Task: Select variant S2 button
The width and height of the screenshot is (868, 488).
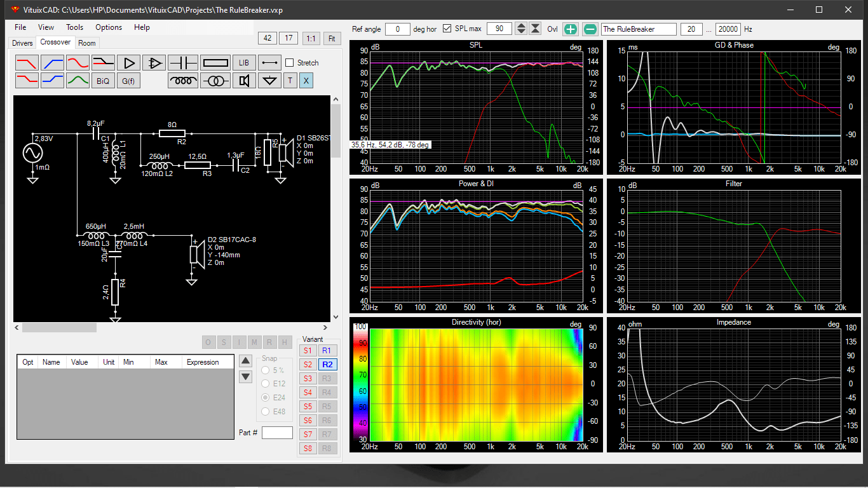Action: pos(308,364)
